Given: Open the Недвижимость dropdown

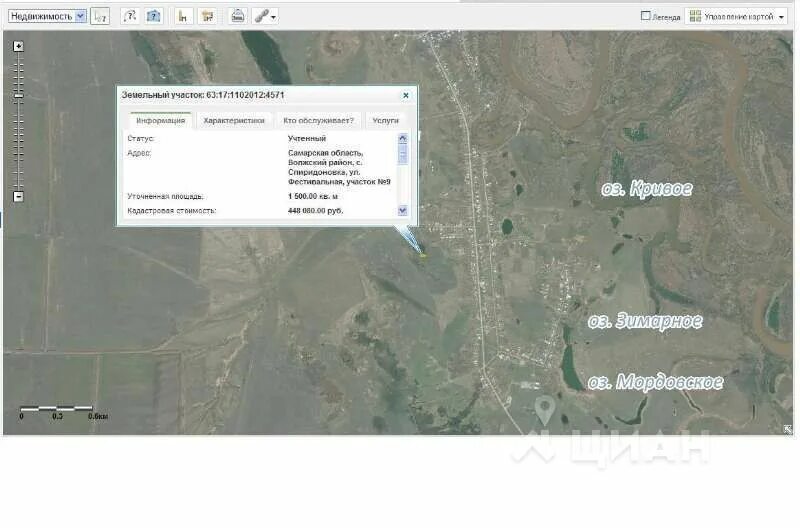Looking at the screenshot, I should point(47,16).
